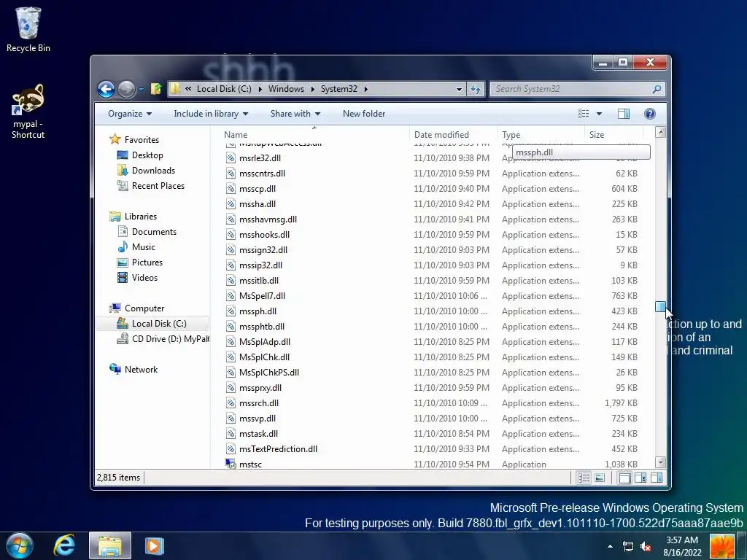747x560 pixels.
Task: Open the Start menu orb
Action: click(20, 545)
